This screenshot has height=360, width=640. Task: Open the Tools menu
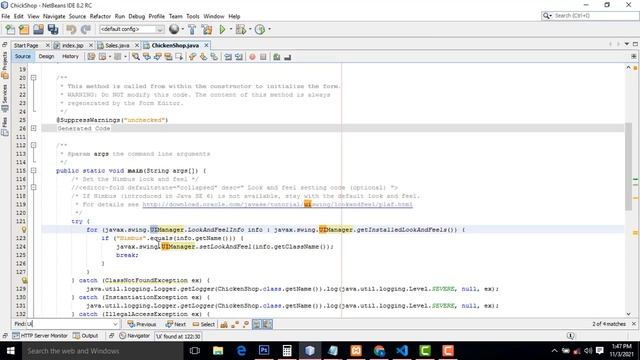[x=193, y=16]
